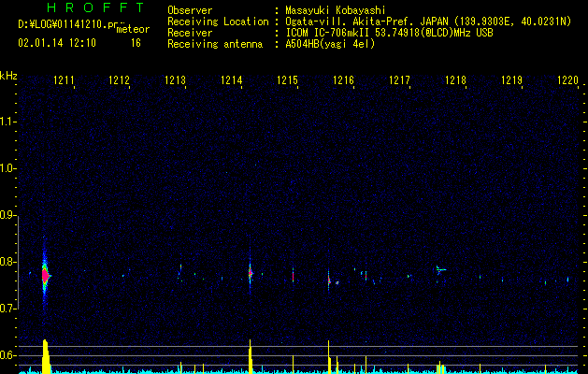Click the 1.1 frequency axis label
The width and height of the screenshot is (588, 374).
tap(8, 122)
